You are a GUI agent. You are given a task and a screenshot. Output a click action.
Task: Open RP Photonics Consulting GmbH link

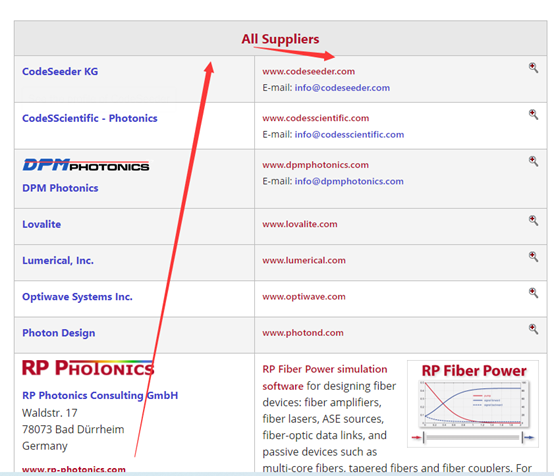coord(100,395)
